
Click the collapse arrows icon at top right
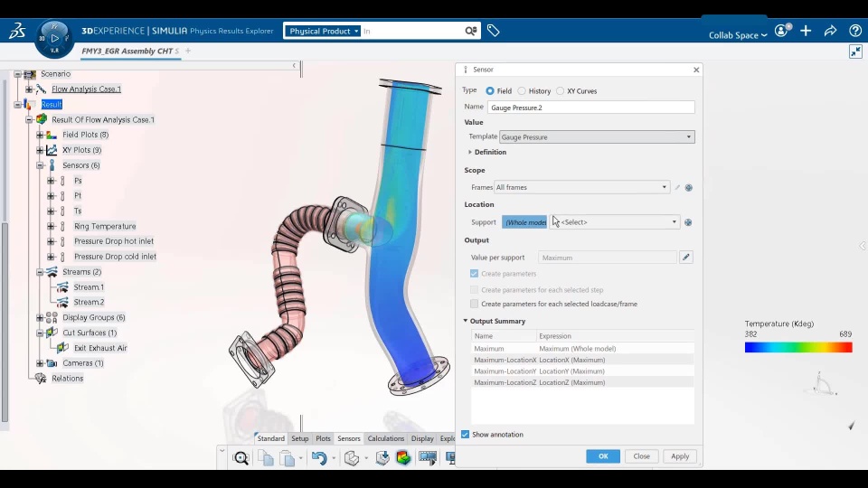(x=855, y=52)
